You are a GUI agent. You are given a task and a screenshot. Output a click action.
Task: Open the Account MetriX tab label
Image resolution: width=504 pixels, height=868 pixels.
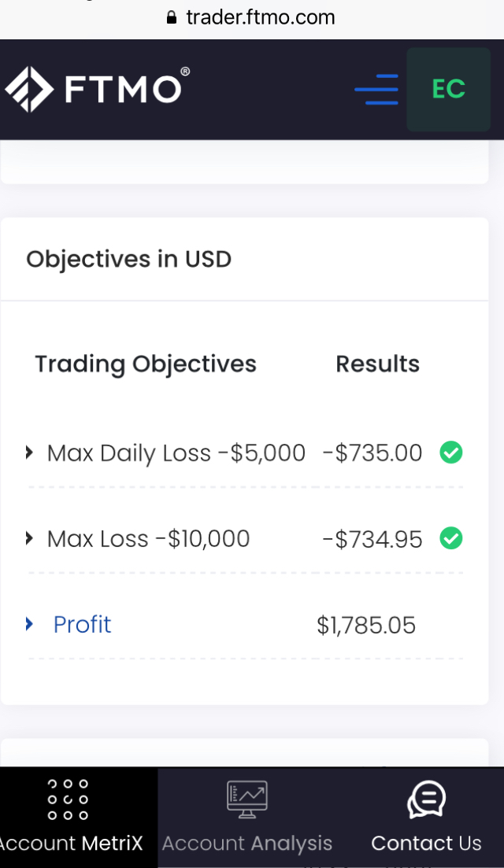point(71,844)
